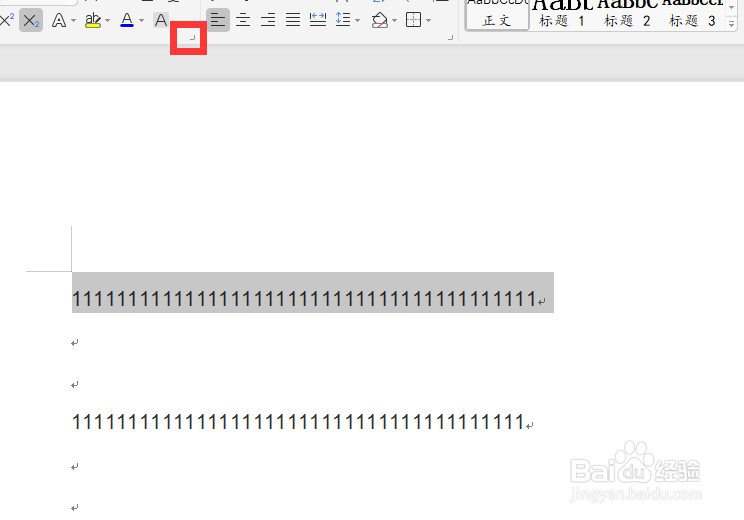Open font dialog launcher
The width and height of the screenshot is (744, 520).
(x=192, y=37)
